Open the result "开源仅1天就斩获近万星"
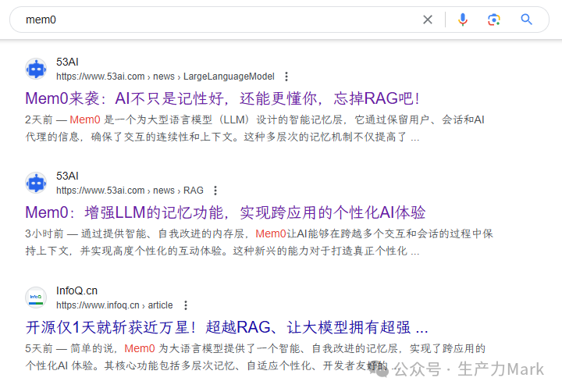 [226, 326]
